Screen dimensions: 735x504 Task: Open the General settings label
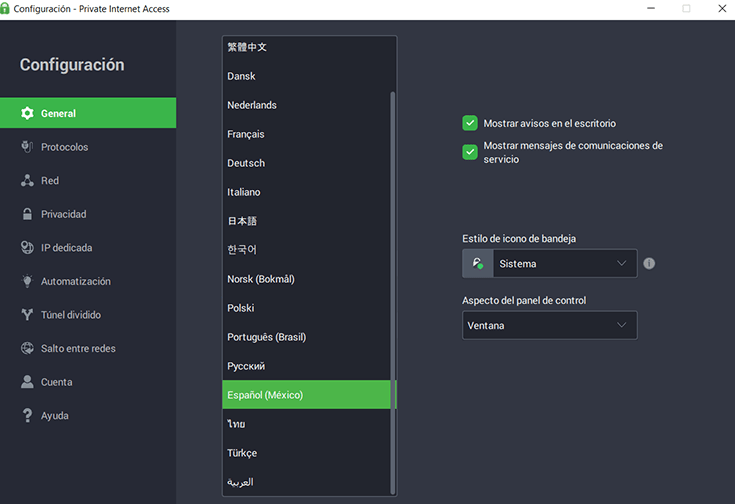[x=58, y=113]
